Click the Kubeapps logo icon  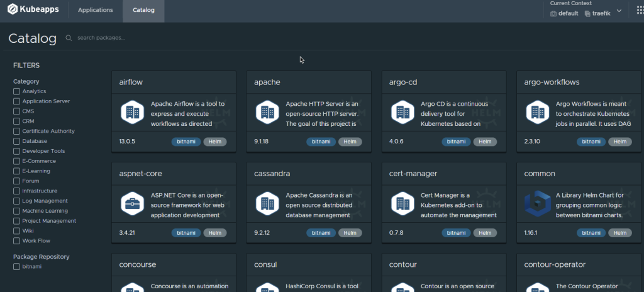pyautogui.click(x=12, y=11)
